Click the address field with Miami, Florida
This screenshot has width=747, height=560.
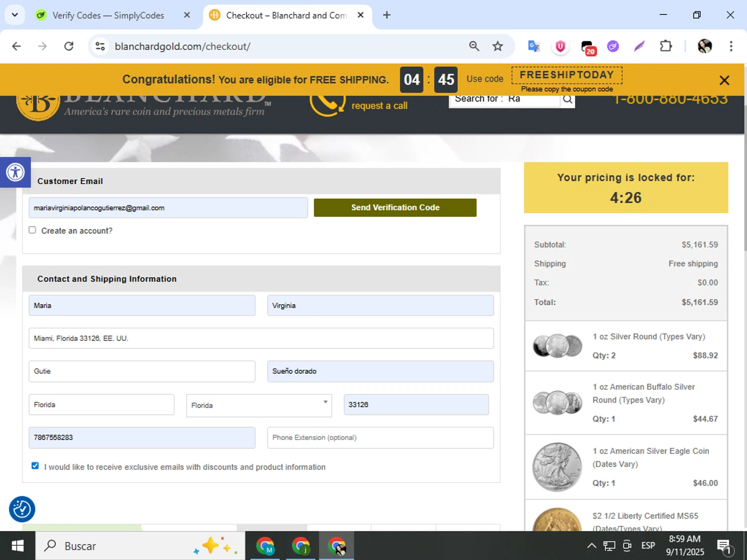[261, 338]
